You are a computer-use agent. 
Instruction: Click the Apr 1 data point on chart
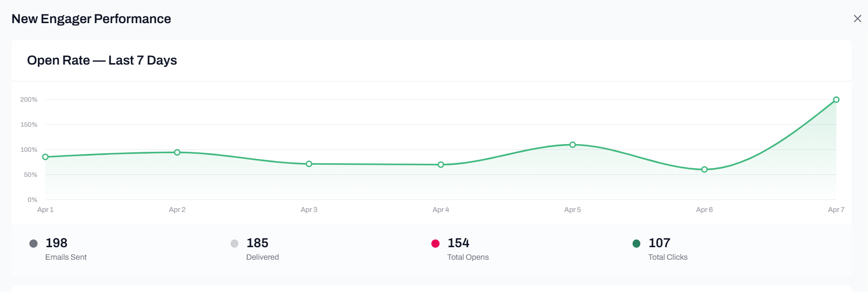point(45,157)
